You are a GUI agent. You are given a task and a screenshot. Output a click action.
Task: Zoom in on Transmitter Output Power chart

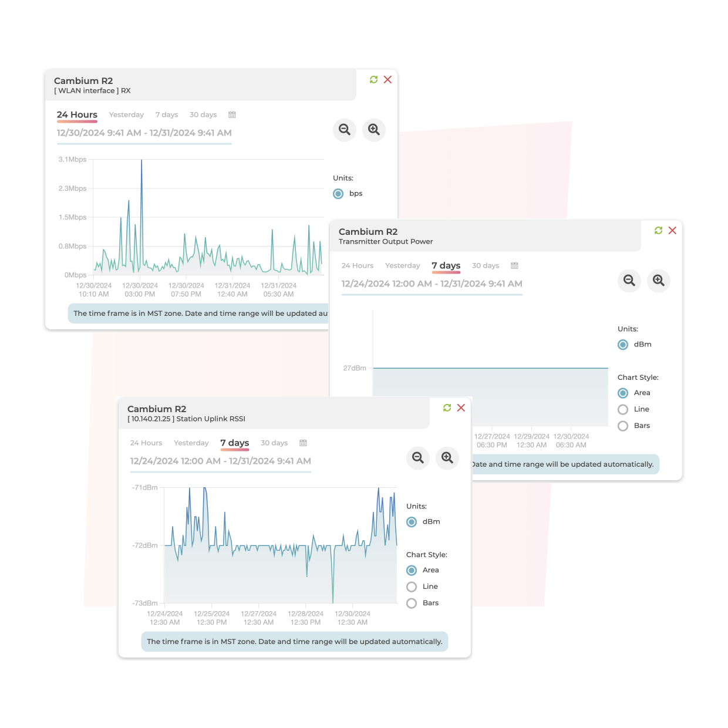point(659,281)
